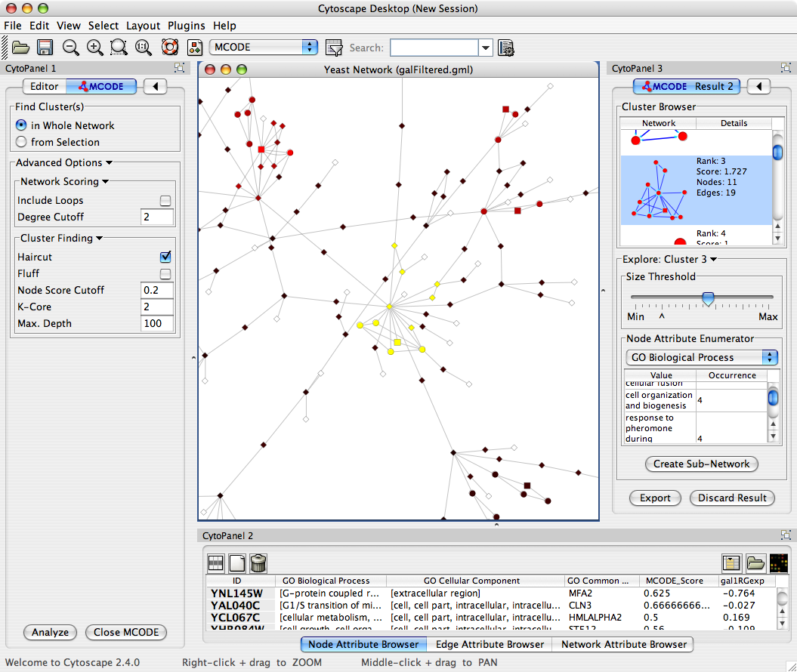The width and height of the screenshot is (797, 672).
Task: Switch to the Edge Attribute Browser tab
Action: point(490,644)
